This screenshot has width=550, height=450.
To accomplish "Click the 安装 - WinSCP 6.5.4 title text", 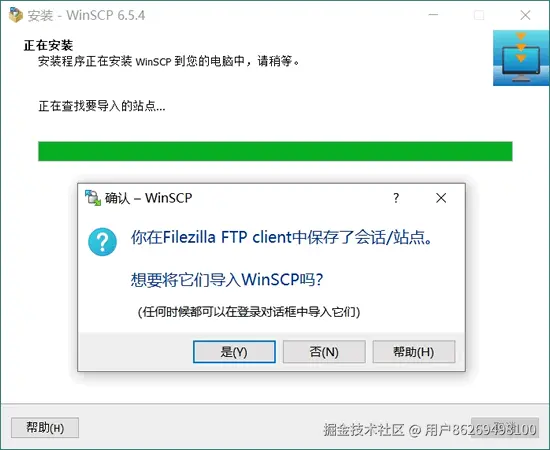I will [x=86, y=15].
